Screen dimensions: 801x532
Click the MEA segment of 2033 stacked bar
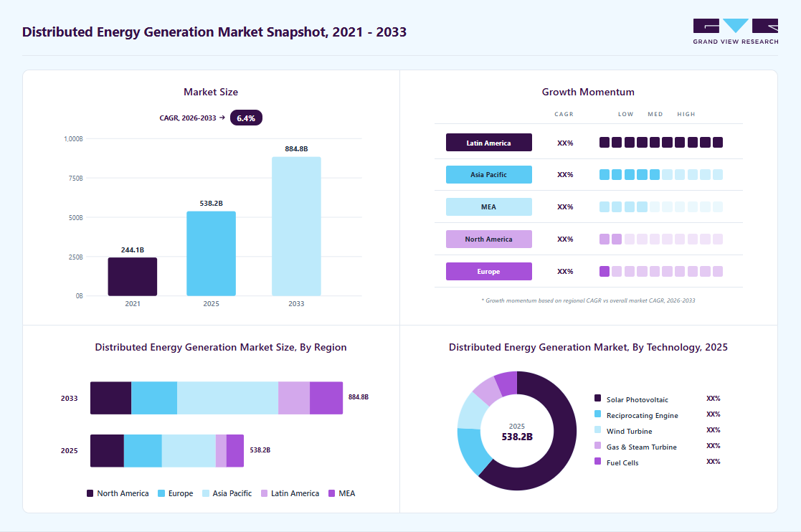(326, 398)
